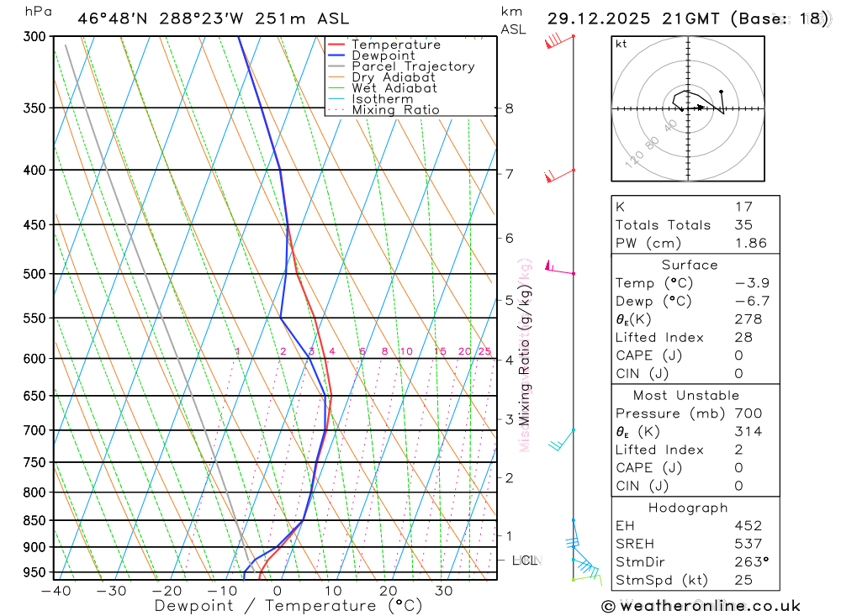Click the 5 km altitude tick label
Screen dimensions: 841x616
510,300
